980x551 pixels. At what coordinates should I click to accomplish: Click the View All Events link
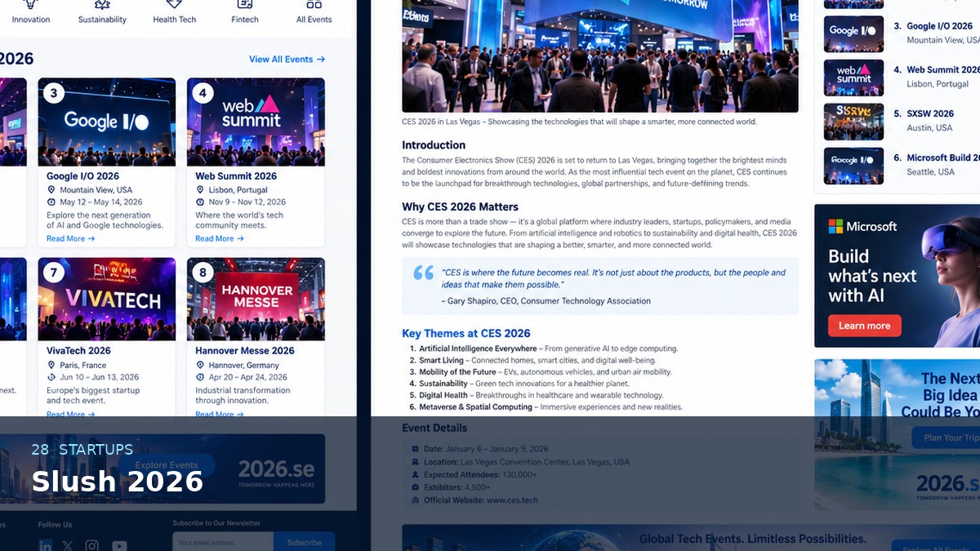[287, 60]
